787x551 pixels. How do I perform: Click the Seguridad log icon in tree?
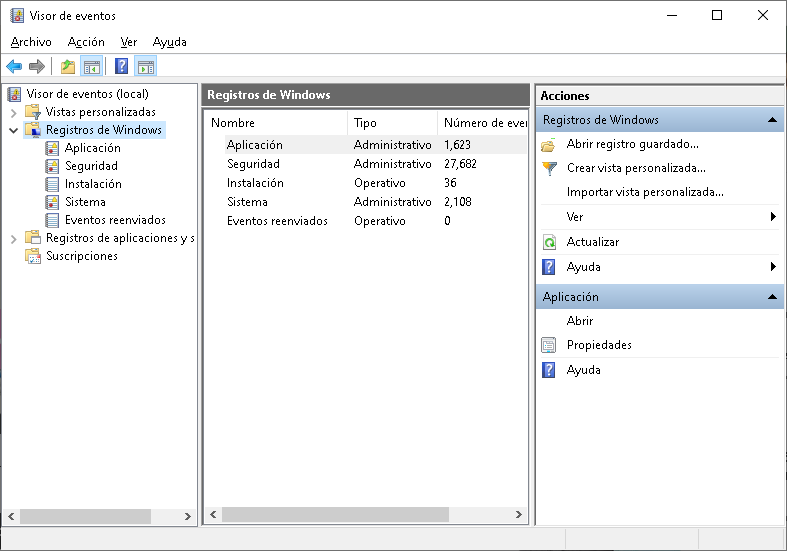[x=52, y=166]
